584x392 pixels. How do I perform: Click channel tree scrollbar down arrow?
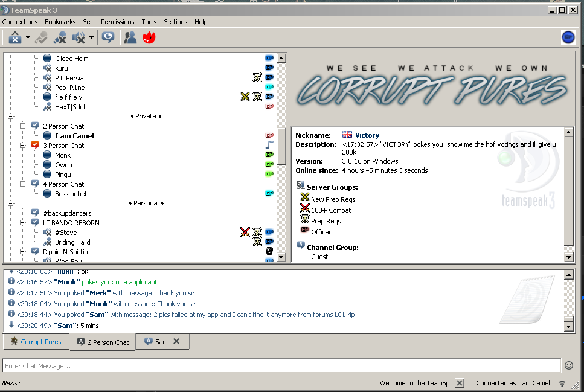click(281, 257)
